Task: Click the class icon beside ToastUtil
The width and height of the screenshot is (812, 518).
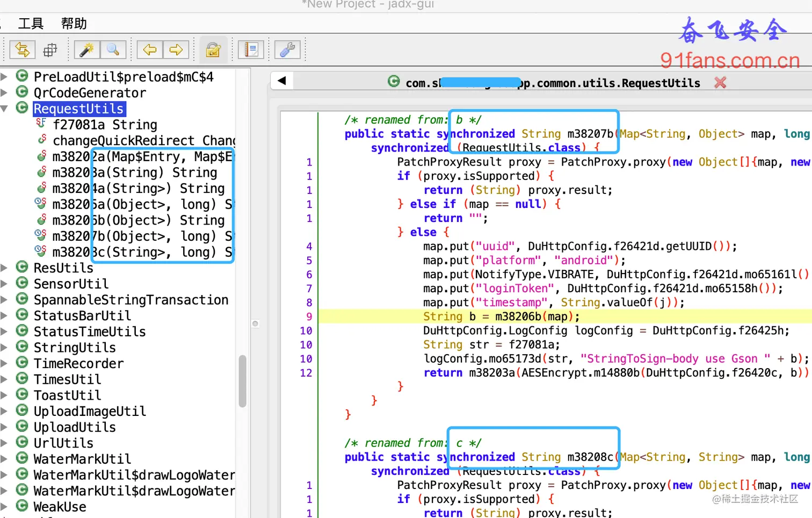Action: pyautogui.click(x=22, y=394)
